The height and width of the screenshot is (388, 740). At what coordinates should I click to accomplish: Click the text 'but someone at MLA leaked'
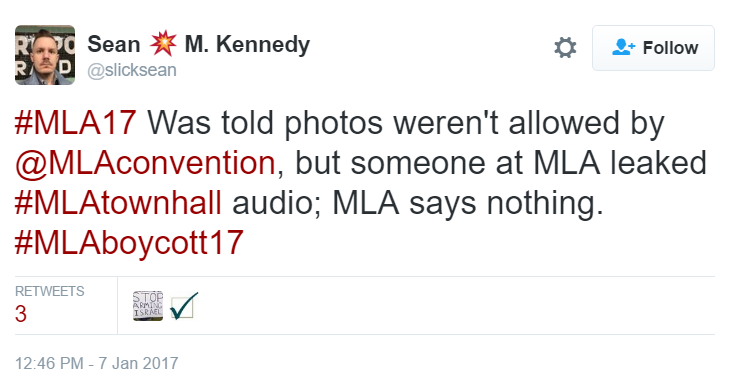pos(501,163)
